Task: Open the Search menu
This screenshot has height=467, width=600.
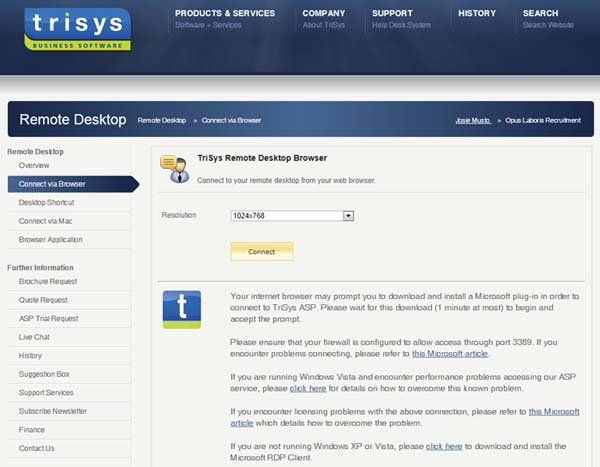Action: pyautogui.click(x=540, y=13)
